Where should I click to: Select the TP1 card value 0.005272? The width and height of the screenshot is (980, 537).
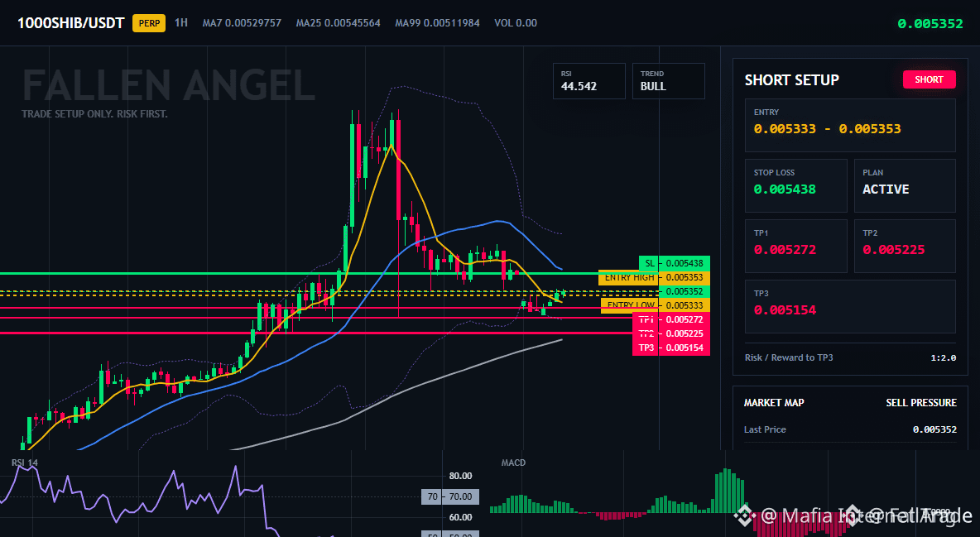[785, 249]
